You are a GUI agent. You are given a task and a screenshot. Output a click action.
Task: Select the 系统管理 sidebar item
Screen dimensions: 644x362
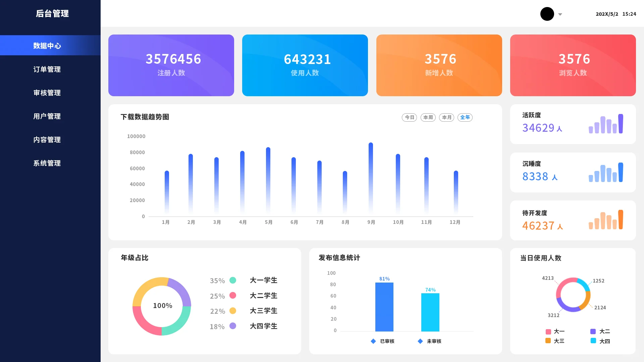[47, 163]
